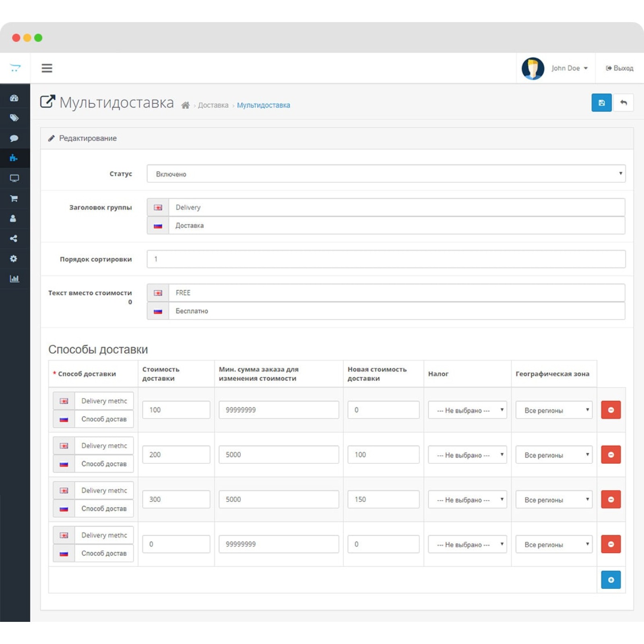The height and width of the screenshot is (644, 644).
Task: Open tax dropdown in the cost 300 row
Action: (x=467, y=499)
